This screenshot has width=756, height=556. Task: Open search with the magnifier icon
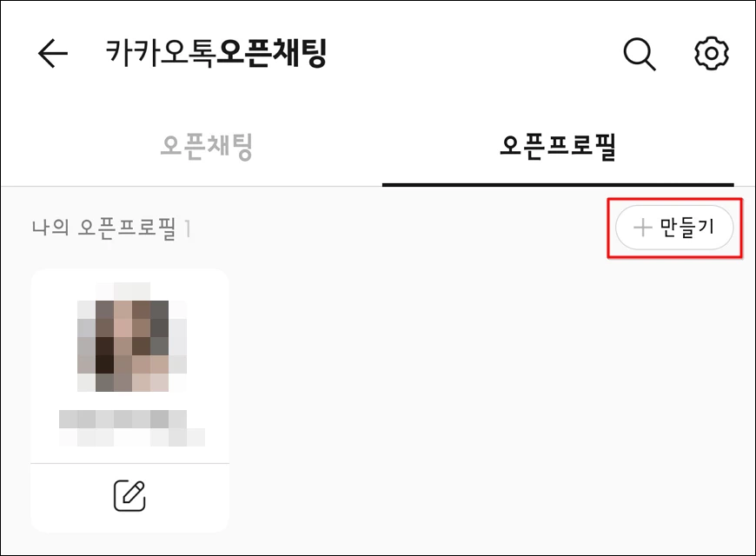(640, 54)
